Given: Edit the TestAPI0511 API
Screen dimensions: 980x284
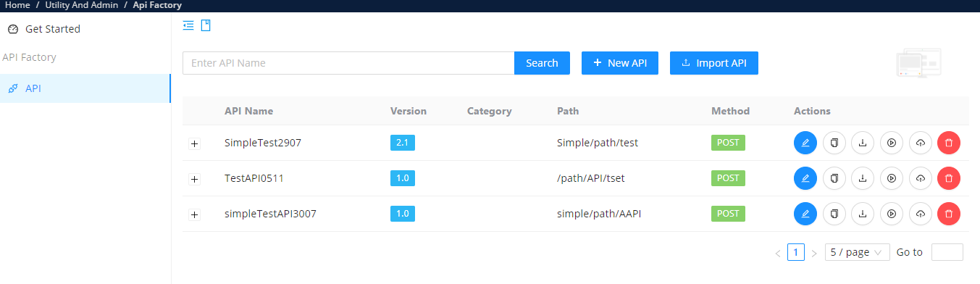Looking at the screenshot, I should pos(805,178).
